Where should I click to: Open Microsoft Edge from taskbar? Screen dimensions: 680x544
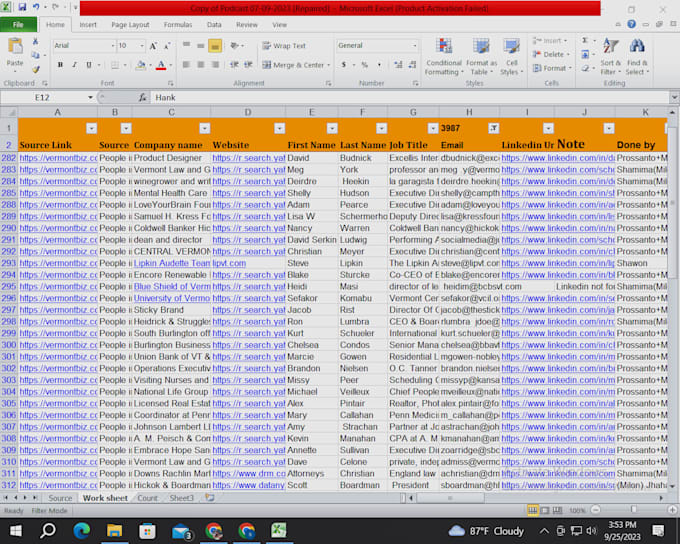[x=82, y=531]
